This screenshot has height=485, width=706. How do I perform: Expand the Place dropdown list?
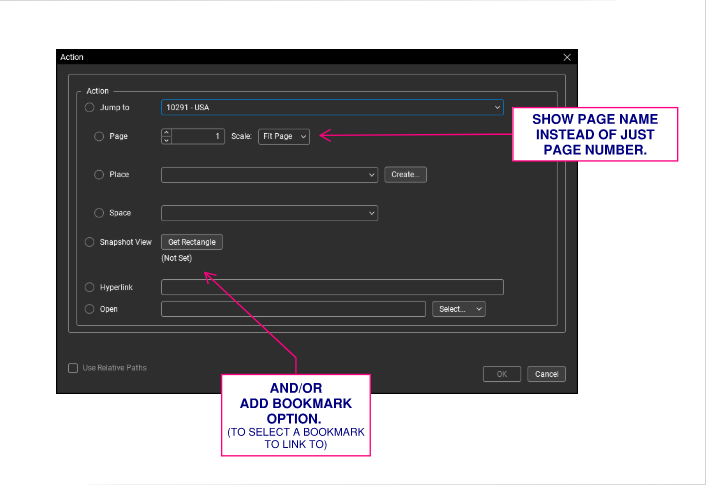click(x=269, y=175)
